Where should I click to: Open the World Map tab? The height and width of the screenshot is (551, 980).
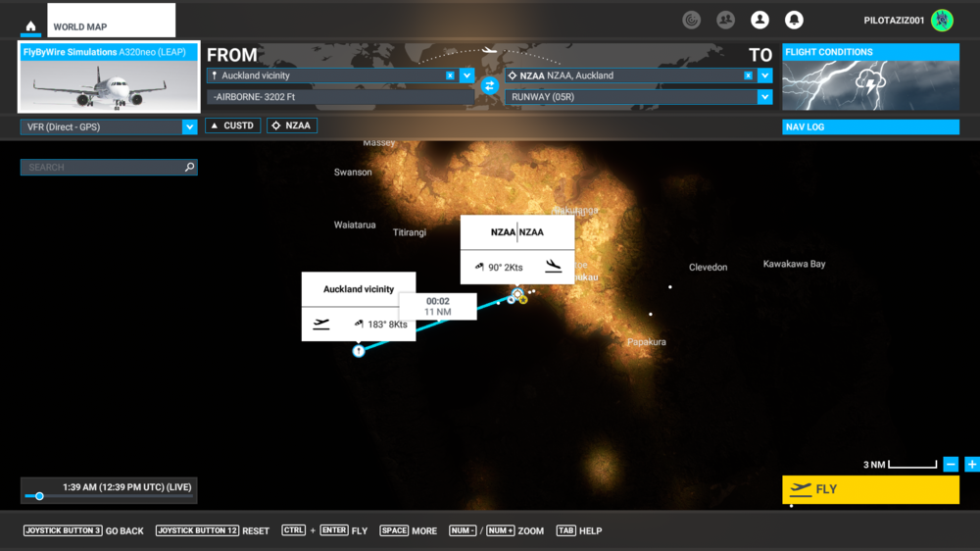(x=112, y=21)
